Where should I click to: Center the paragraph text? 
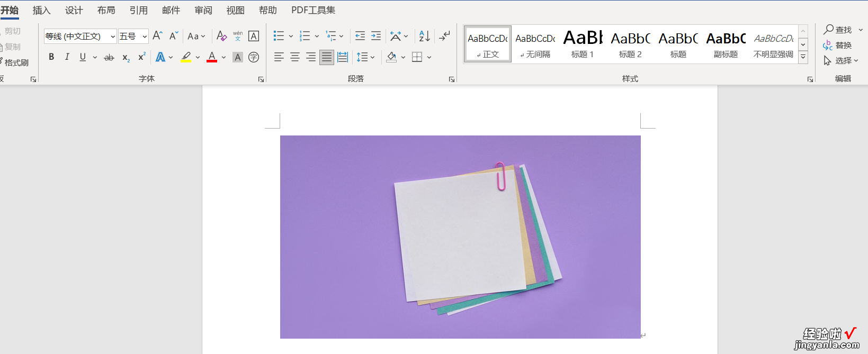tap(295, 57)
